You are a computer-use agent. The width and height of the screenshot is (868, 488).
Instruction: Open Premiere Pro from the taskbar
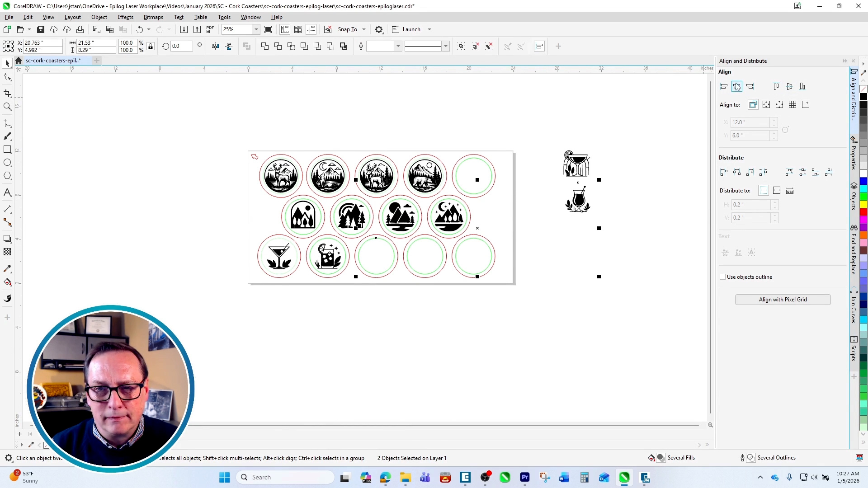point(525,477)
